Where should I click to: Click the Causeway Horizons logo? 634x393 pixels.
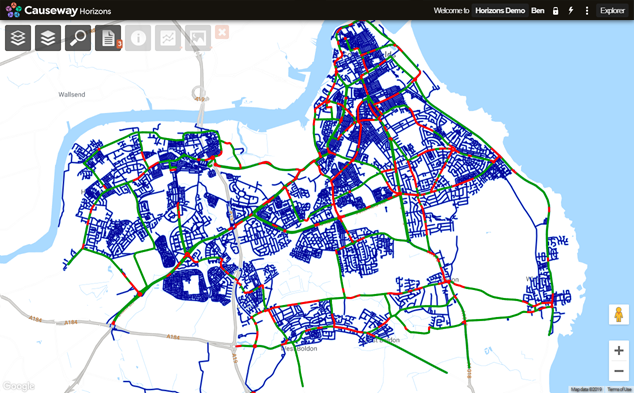tap(59, 10)
